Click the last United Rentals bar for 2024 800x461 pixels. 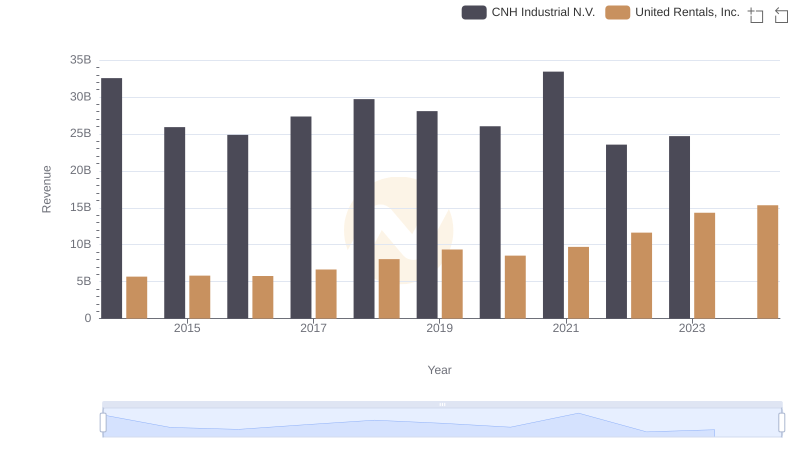point(768,262)
